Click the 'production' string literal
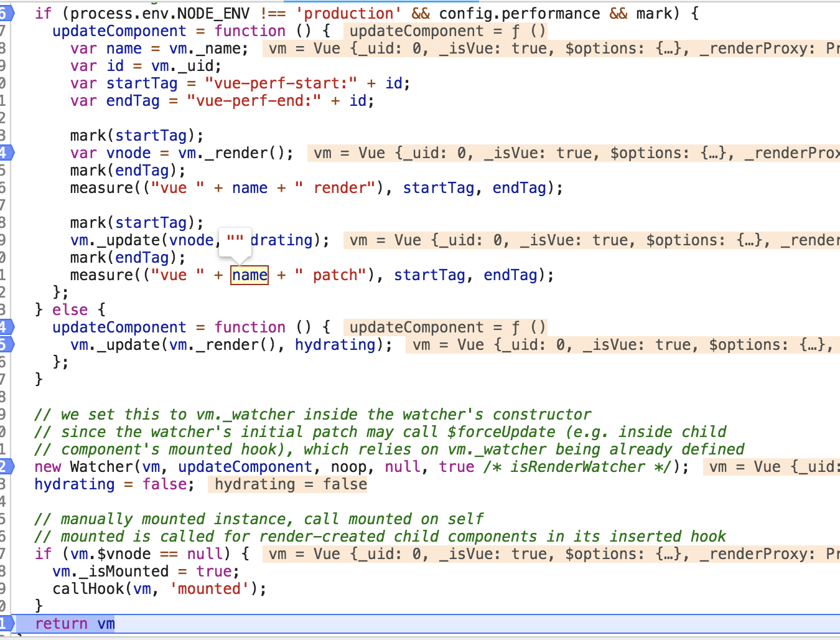840x640 pixels. tap(348, 13)
